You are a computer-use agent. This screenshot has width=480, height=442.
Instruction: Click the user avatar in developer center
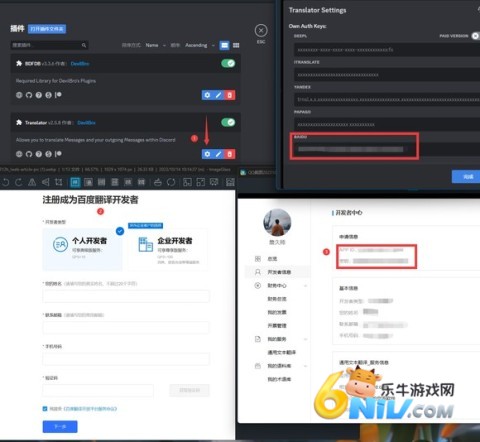[277, 223]
